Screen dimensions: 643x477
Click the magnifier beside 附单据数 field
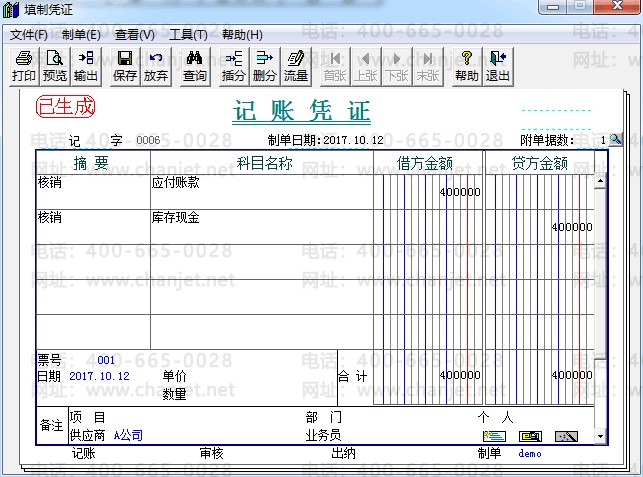coord(616,140)
